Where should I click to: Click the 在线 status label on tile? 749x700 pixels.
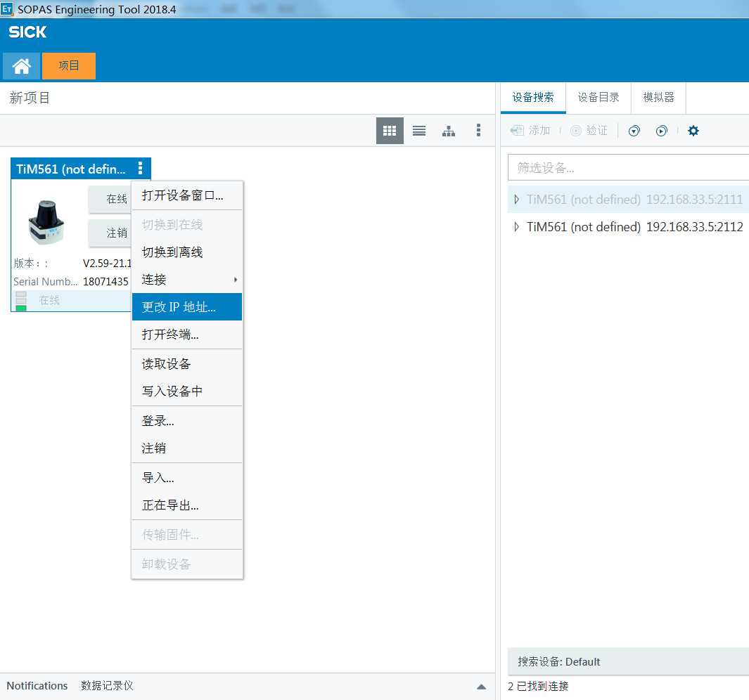click(49, 300)
